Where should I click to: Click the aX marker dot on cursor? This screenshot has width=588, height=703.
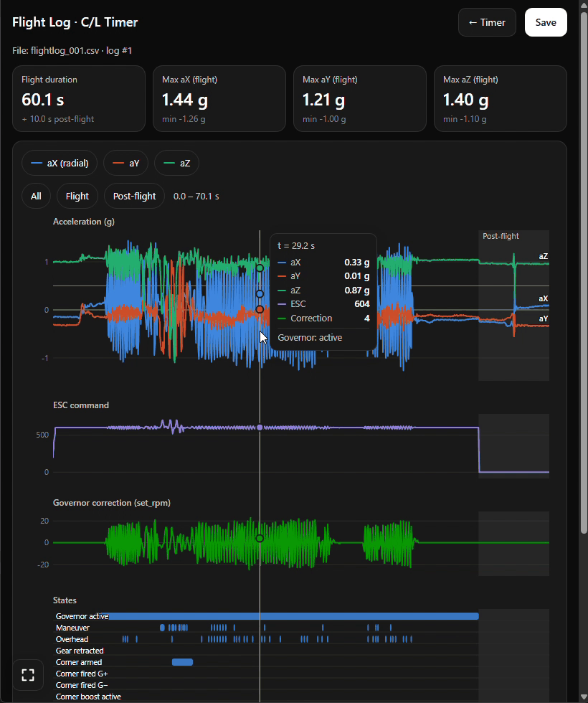click(x=260, y=294)
